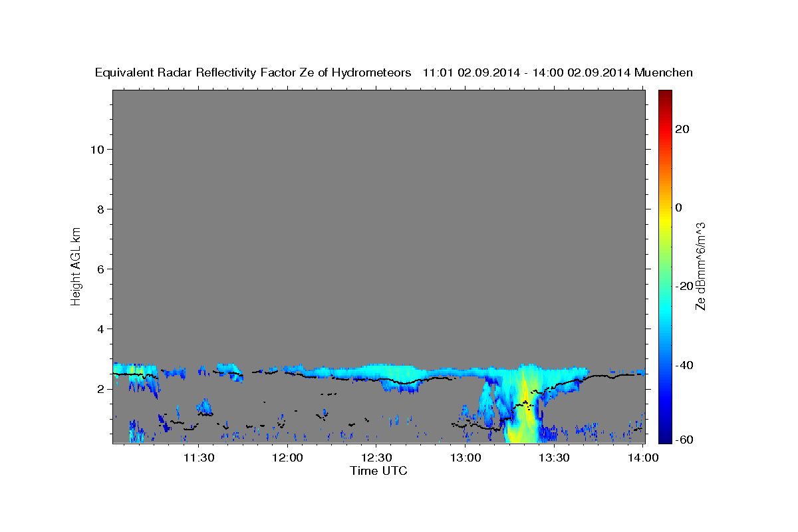Select the y-axis label 'Height AGL km'
This screenshot has height=532, width=798.
click(76, 265)
